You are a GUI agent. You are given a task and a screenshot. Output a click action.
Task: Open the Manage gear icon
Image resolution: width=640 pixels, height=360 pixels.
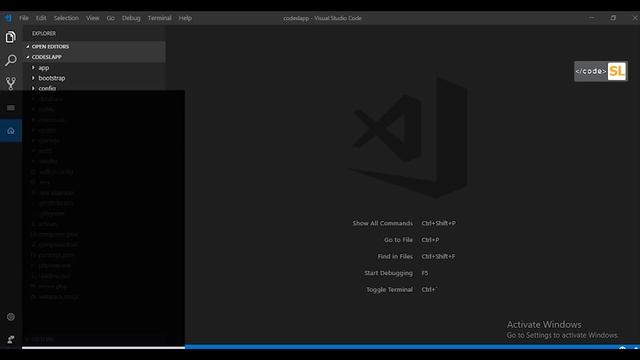pyautogui.click(x=11, y=317)
